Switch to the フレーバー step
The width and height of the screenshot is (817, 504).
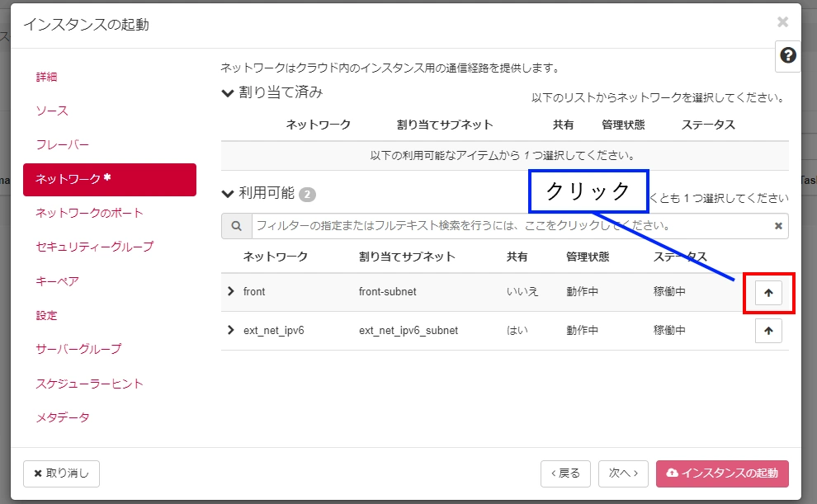click(x=63, y=144)
